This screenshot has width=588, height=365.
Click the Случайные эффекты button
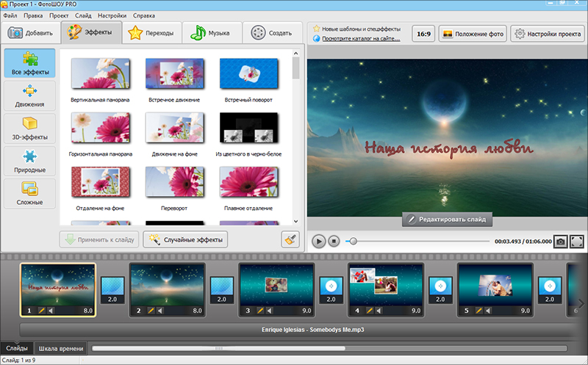click(x=185, y=239)
